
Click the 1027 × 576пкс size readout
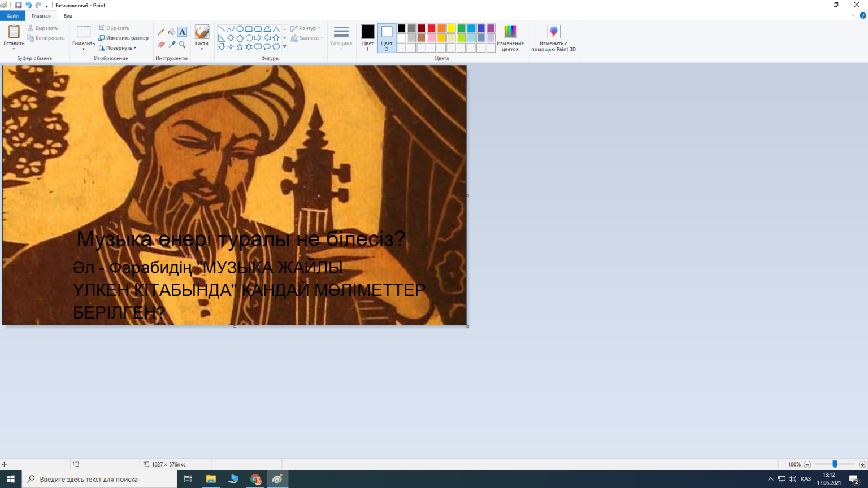(164, 464)
